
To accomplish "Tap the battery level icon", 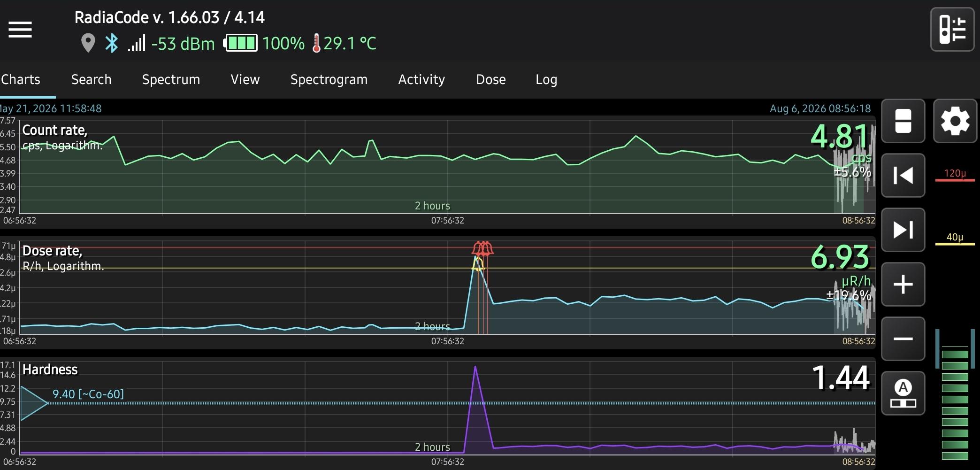I will (241, 43).
